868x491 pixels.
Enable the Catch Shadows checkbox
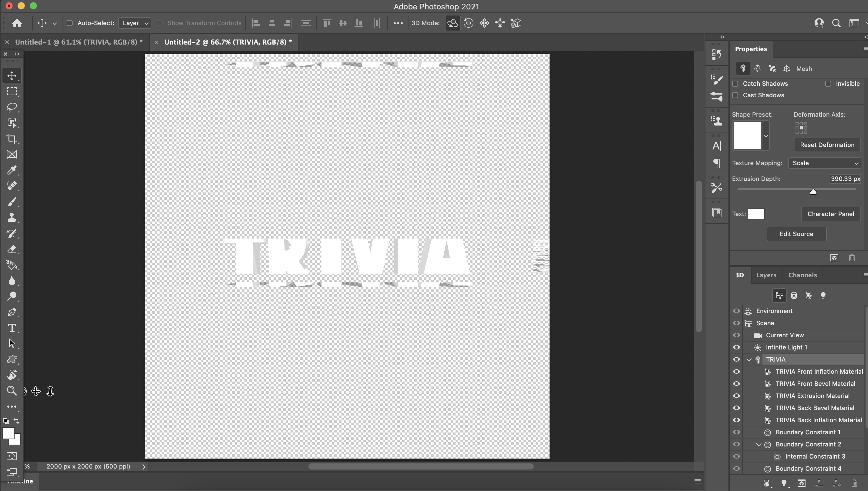coord(735,83)
